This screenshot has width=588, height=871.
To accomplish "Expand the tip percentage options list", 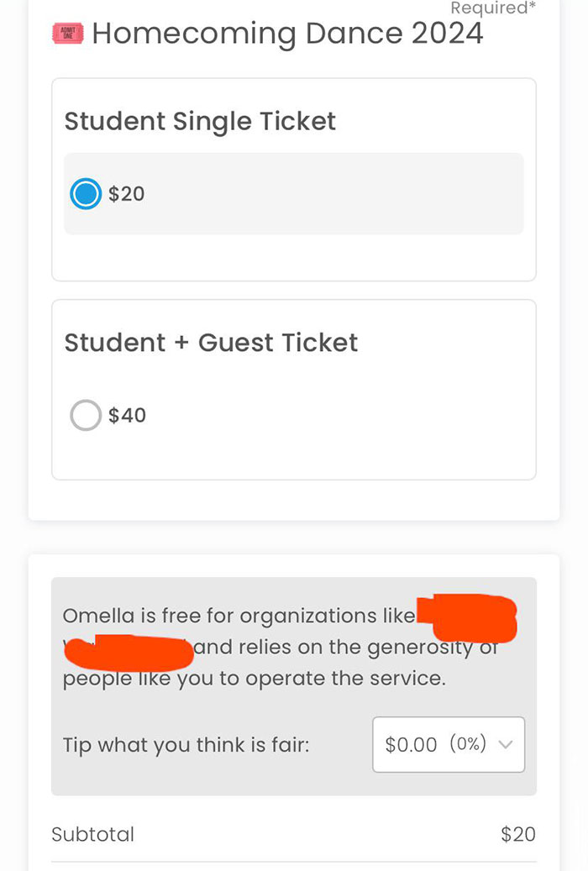I will [x=448, y=744].
